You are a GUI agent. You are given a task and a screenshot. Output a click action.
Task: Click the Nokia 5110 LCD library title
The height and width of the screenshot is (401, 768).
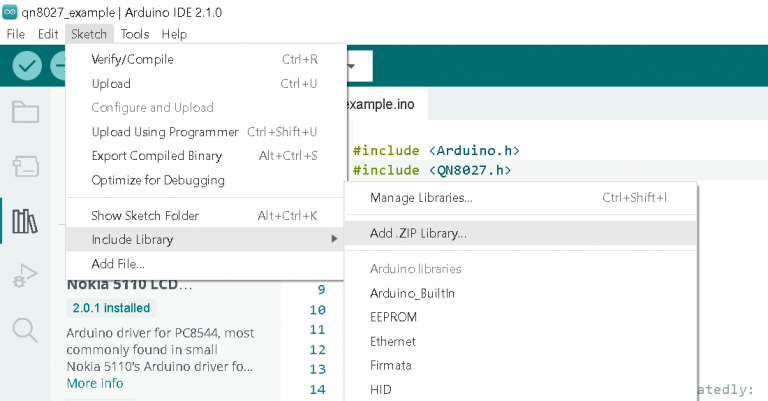coord(129,284)
